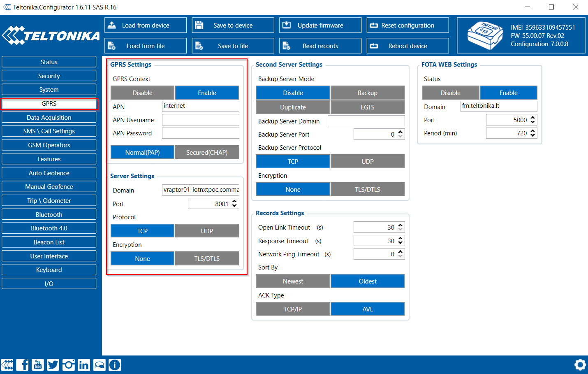588x374 pixels.
Task: Click the Update firmware download icon
Action: click(x=286, y=25)
